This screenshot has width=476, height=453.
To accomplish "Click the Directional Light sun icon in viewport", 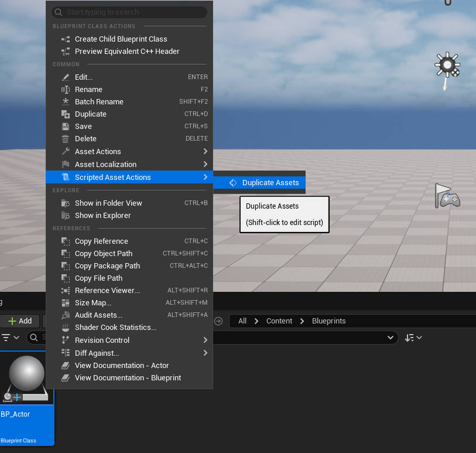I will pos(447,64).
